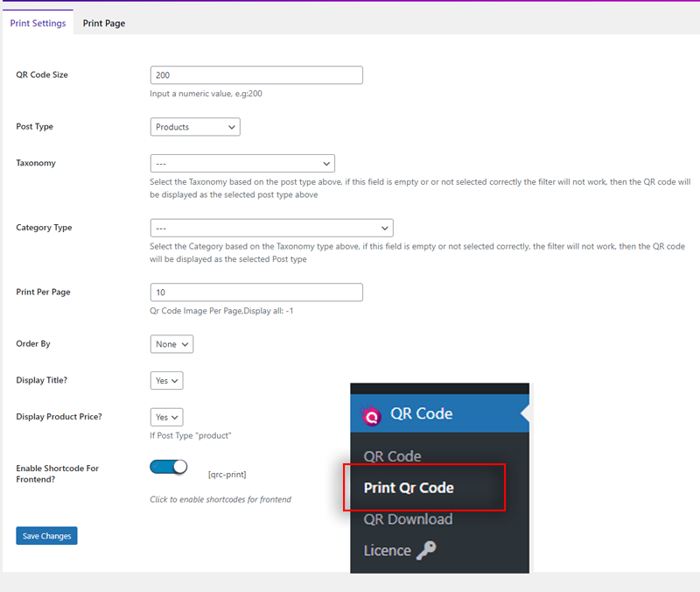The image size is (700, 592).
Task: Select the Print Settings tab
Action: click(38, 24)
